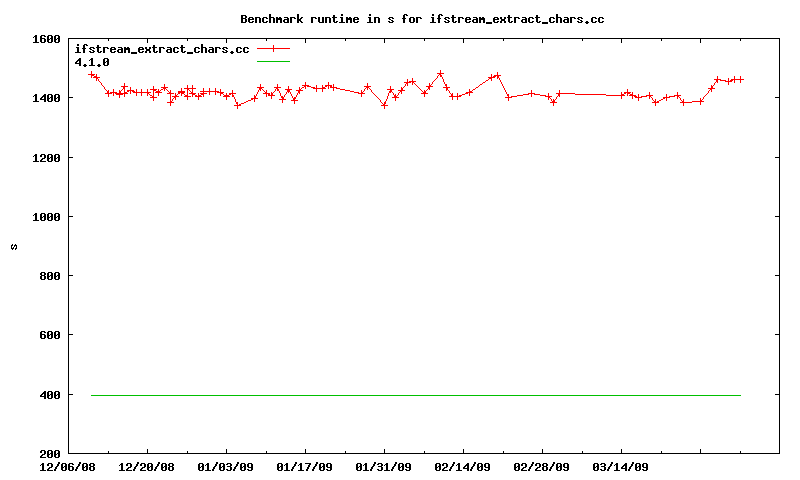Image resolution: width=800 pixels, height=480 pixels.
Task: Click the chart title about ifstream_extract_chars.cc
Action: point(421,19)
